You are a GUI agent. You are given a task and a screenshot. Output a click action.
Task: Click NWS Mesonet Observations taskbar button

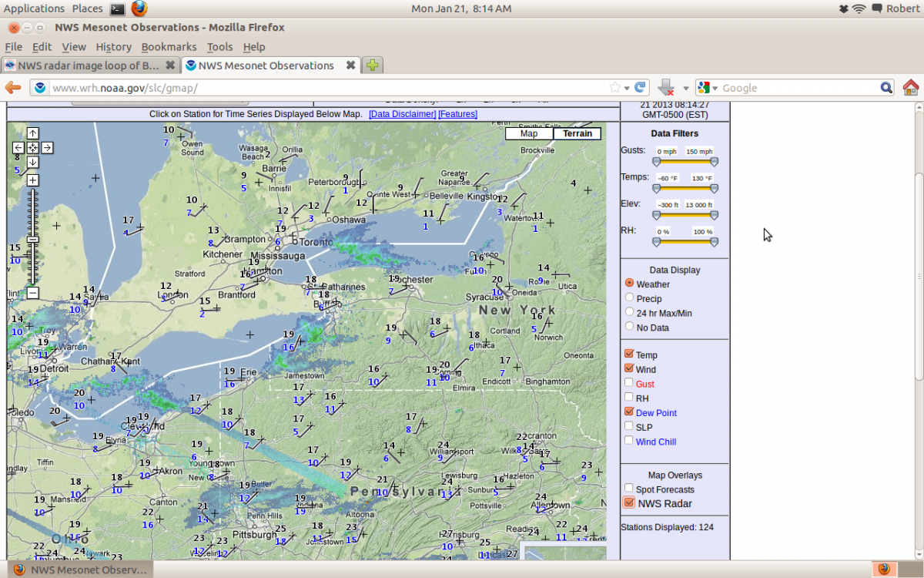(x=80, y=570)
